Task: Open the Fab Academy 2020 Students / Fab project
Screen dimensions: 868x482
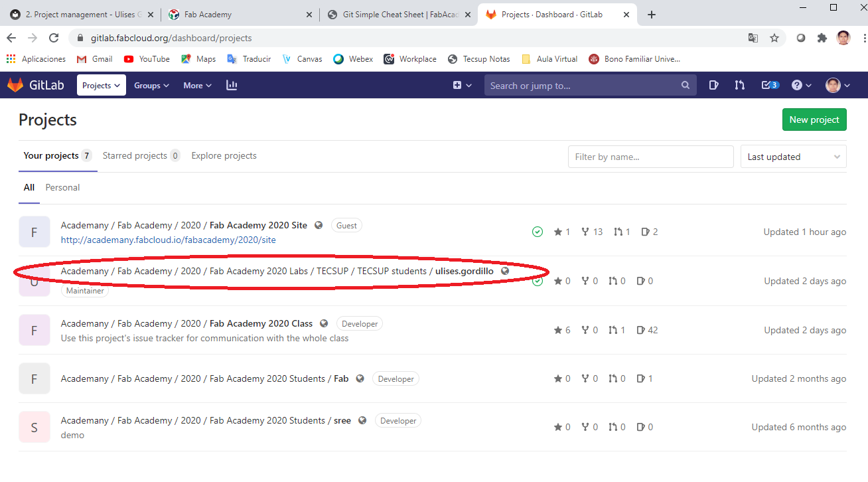Action: pyautogui.click(x=204, y=378)
